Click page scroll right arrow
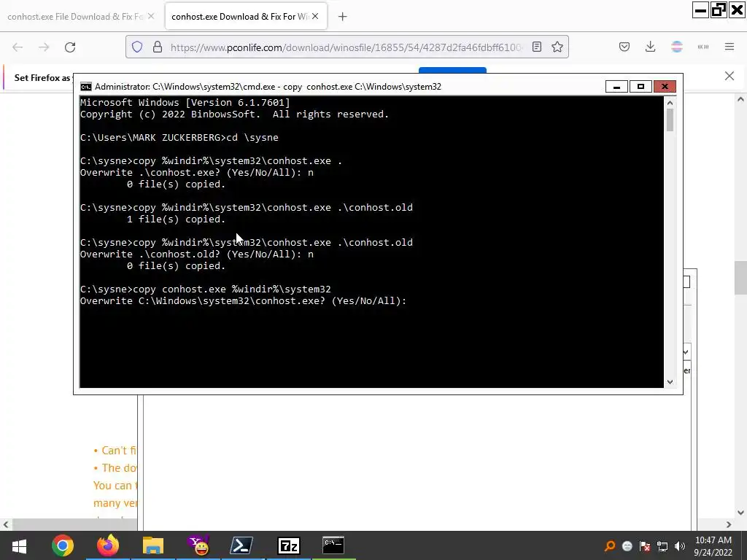747x560 pixels. coord(729,525)
